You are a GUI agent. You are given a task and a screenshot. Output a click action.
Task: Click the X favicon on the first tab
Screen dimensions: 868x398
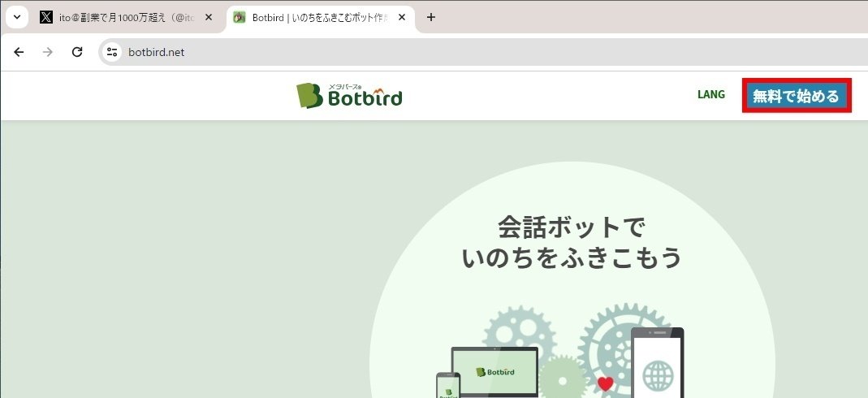tap(46, 17)
